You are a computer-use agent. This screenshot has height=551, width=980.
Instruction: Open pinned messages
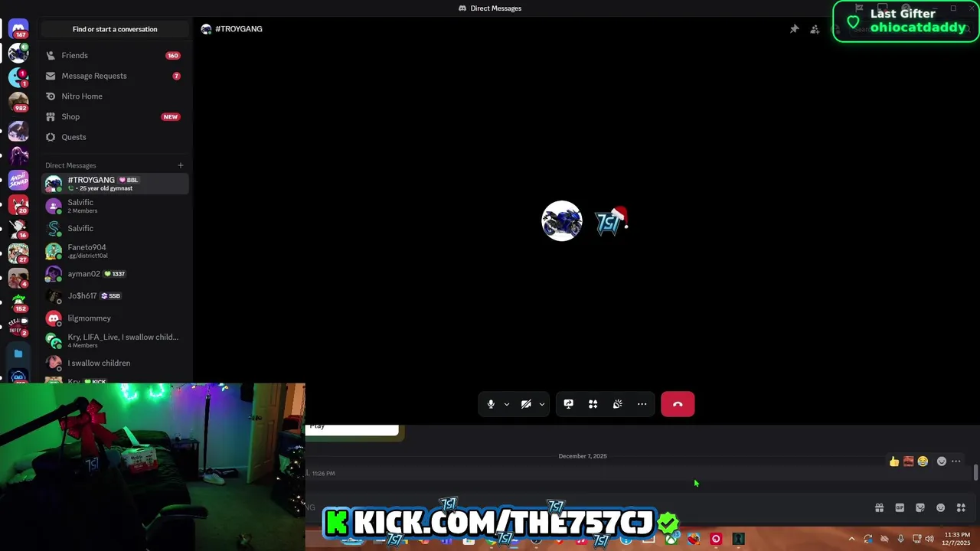click(794, 29)
